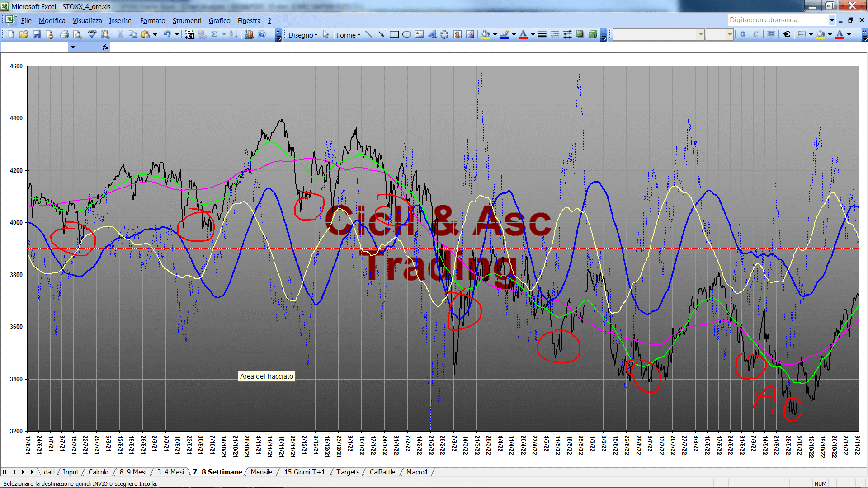The height and width of the screenshot is (488, 868).
Task: Select the Line drawing tool
Action: 368,35
